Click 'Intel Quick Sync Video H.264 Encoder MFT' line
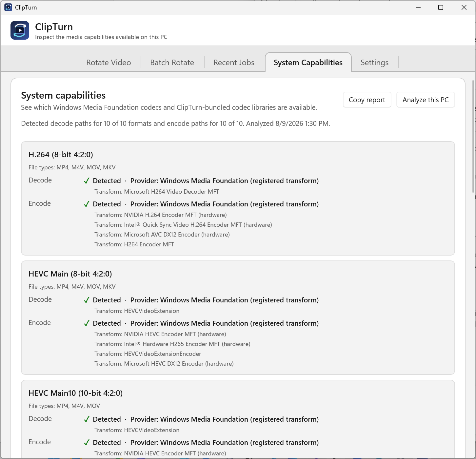476x459 pixels. click(x=183, y=225)
